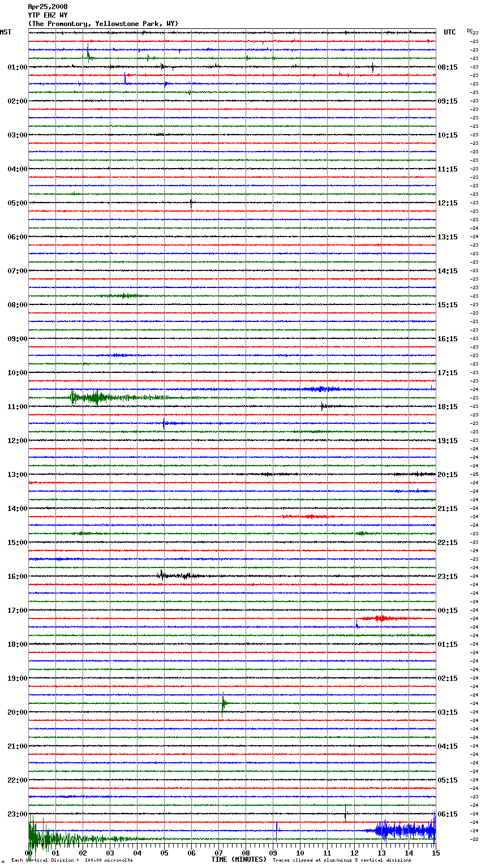Click minute tick label 15 on axis
The image size is (481, 868).
tap(435, 853)
